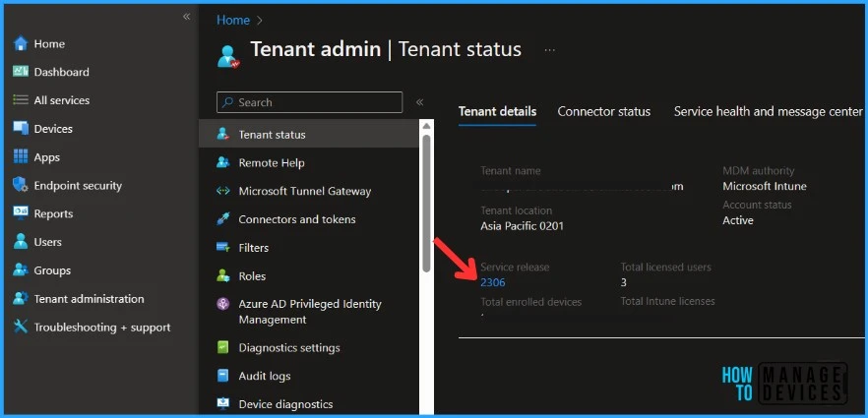868x418 pixels.
Task: Click the Groups icon in sidebar
Action: pyautogui.click(x=21, y=270)
